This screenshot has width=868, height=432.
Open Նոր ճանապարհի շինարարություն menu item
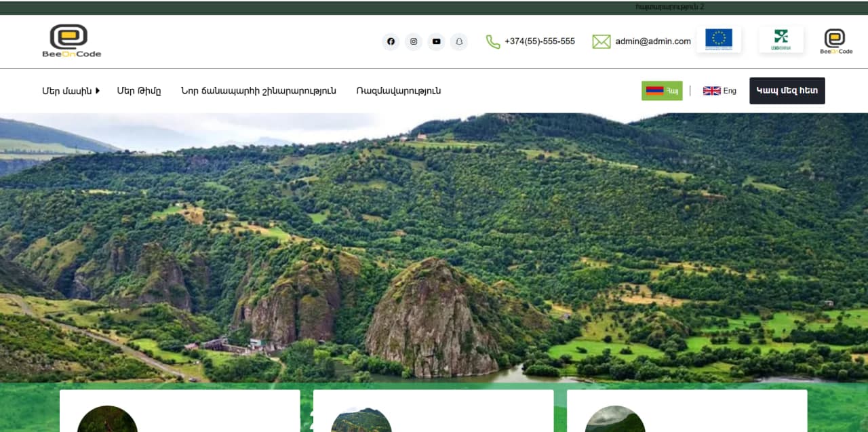pos(258,91)
